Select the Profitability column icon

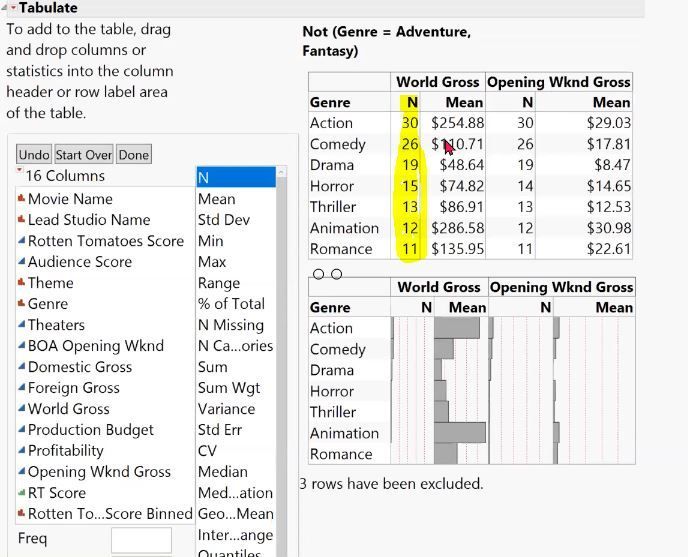click(21, 450)
